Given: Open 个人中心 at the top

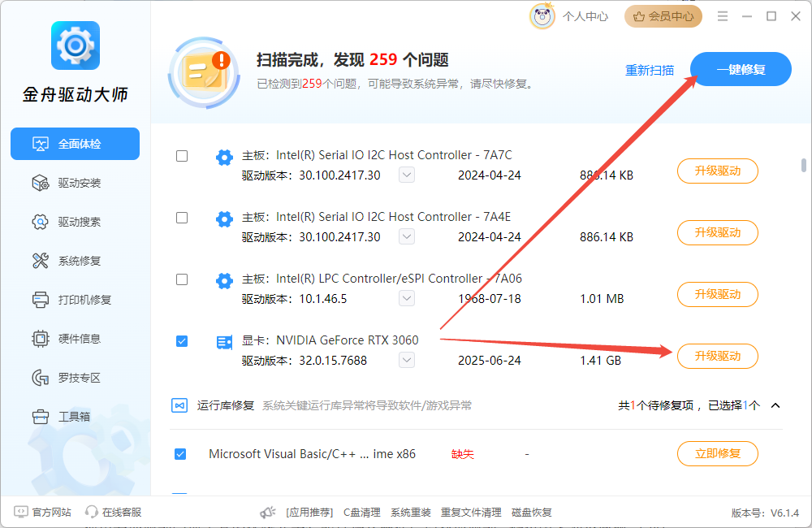Looking at the screenshot, I should click(585, 15).
